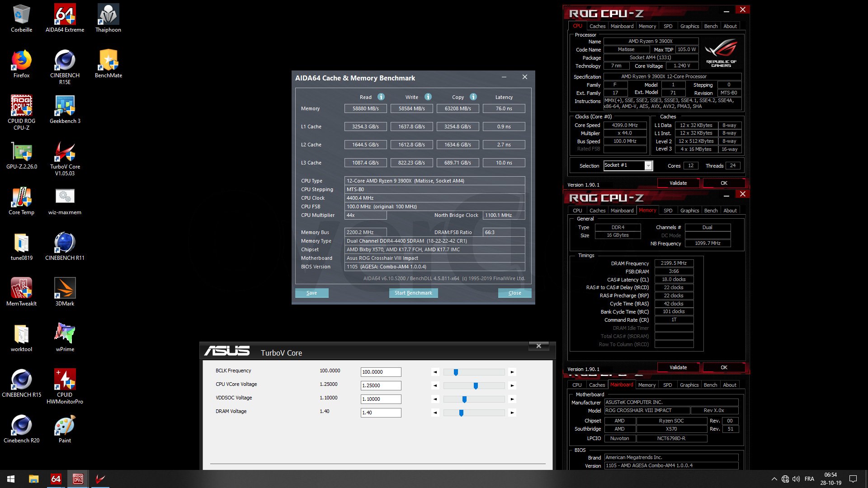Open Mainboard tab in top CPU-Z window

[x=622, y=26]
